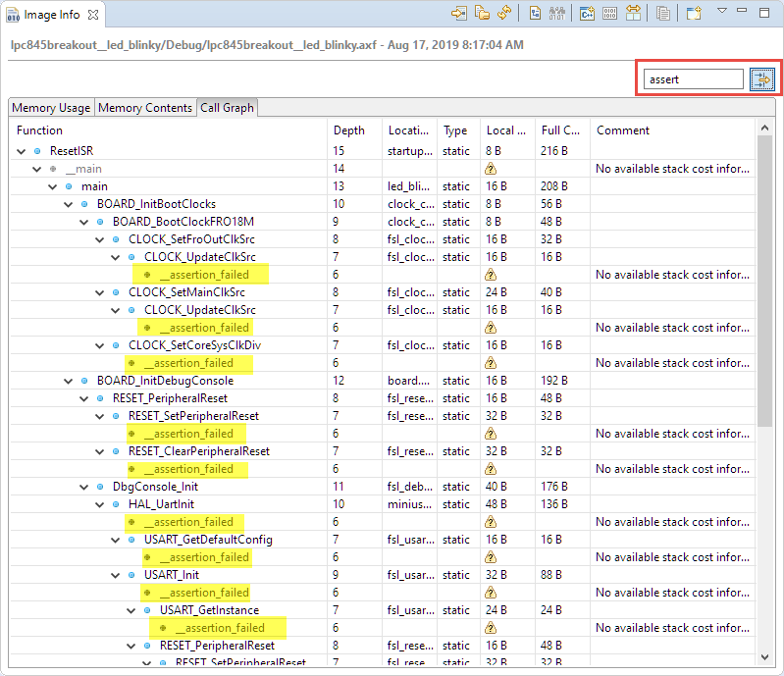Click the double-arrow table toolbar icon
The height and width of the screenshot is (676, 784).
point(633,13)
